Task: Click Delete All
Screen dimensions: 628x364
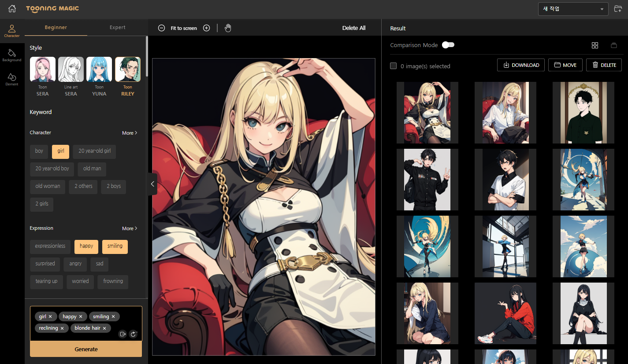Action: pyautogui.click(x=354, y=28)
